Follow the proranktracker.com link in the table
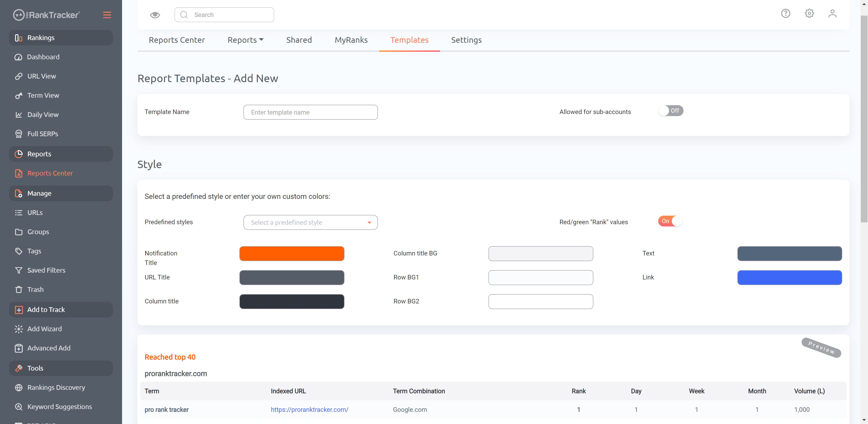The height and width of the screenshot is (424, 868). pos(309,410)
